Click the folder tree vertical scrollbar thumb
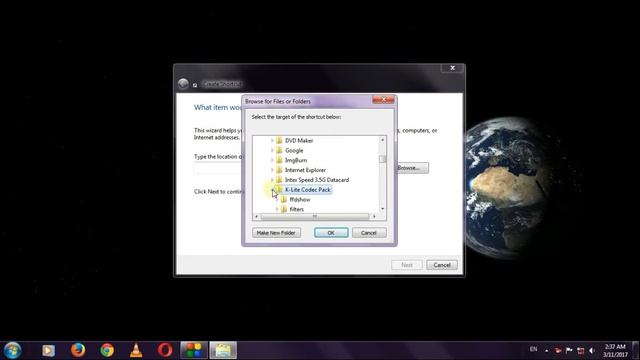 point(382,159)
